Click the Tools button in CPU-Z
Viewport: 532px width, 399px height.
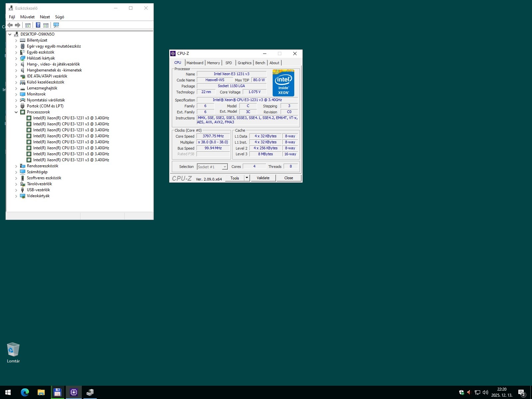click(x=235, y=178)
